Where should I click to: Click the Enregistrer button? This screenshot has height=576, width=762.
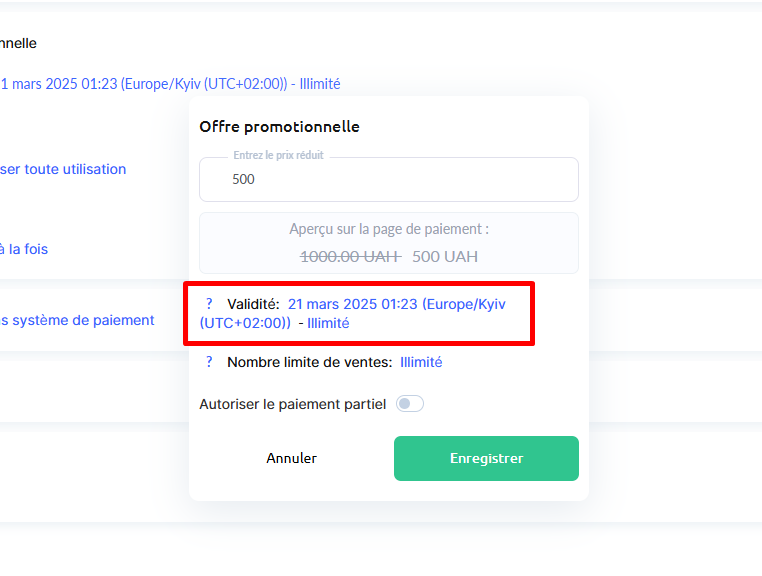(486, 458)
